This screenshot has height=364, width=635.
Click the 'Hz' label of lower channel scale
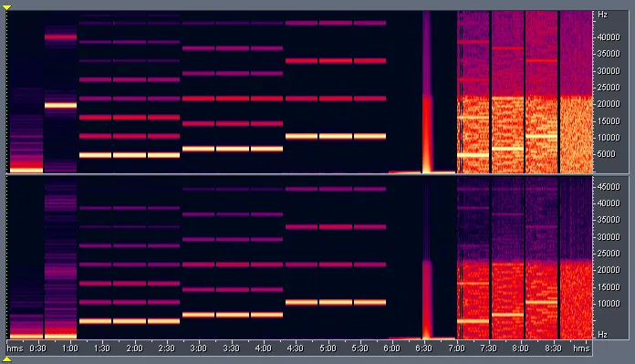click(602, 335)
